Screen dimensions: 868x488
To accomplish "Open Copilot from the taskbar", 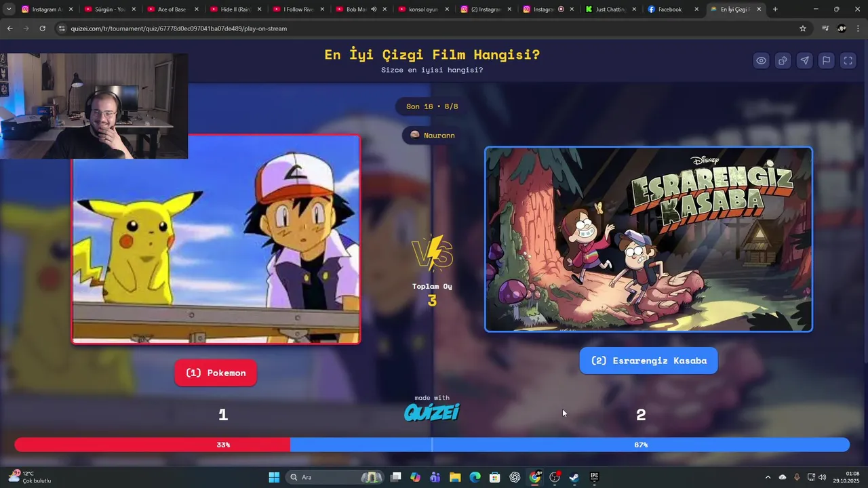I will pyautogui.click(x=415, y=477).
